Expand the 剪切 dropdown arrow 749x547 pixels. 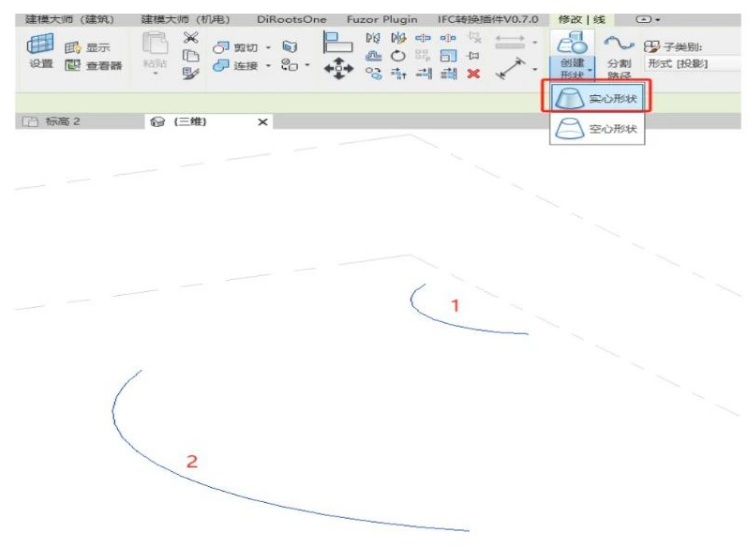coord(268,48)
